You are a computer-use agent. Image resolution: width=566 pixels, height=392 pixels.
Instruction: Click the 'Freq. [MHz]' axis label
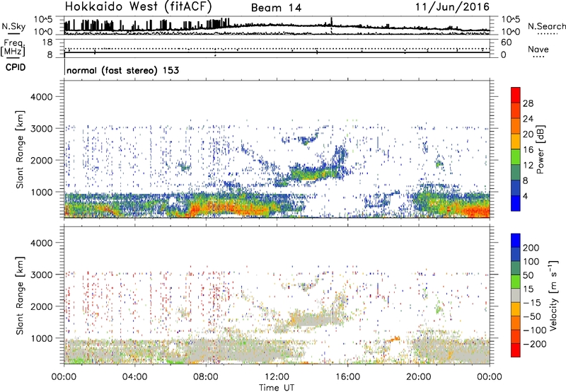pyautogui.click(x=13, y=47)
